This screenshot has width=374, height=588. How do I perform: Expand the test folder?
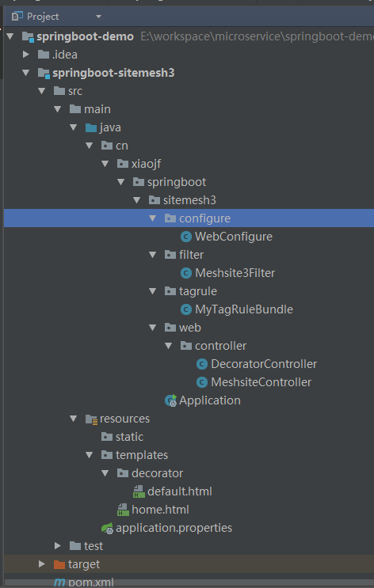58,546
